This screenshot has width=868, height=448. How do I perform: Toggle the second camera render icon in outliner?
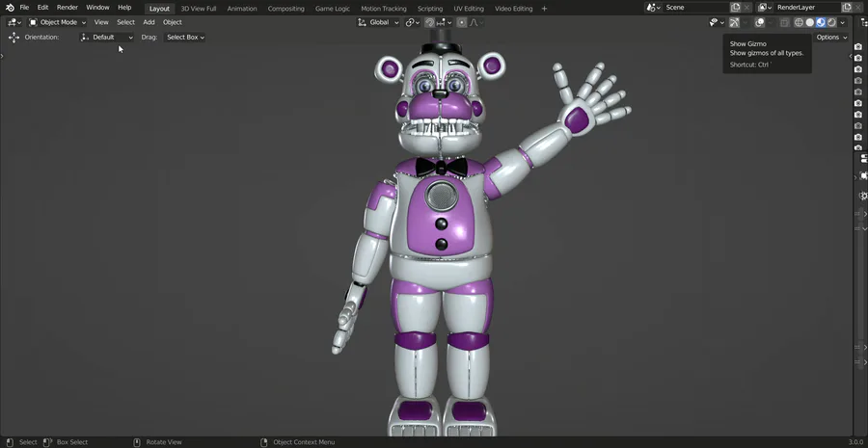point(858,58)
